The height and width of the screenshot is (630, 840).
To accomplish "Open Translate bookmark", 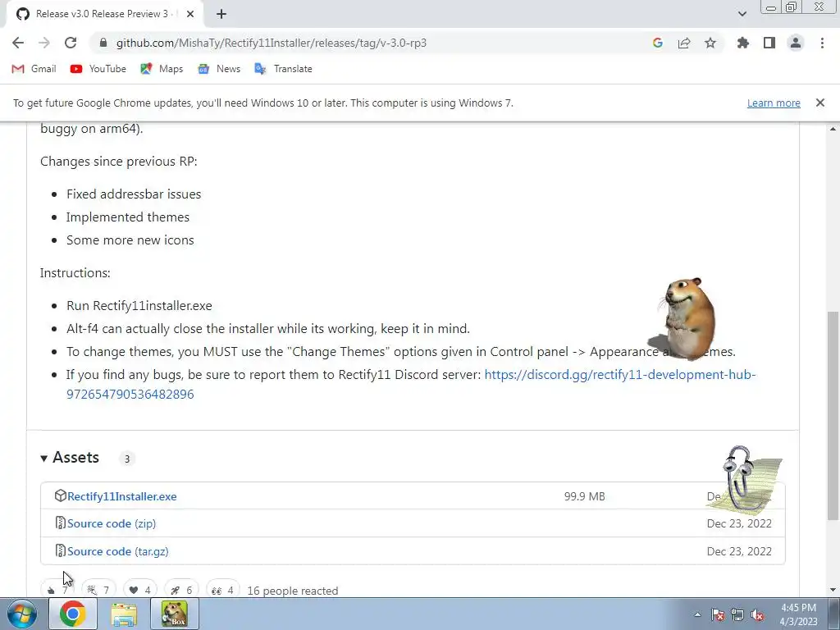I will [x=283, y=69].
